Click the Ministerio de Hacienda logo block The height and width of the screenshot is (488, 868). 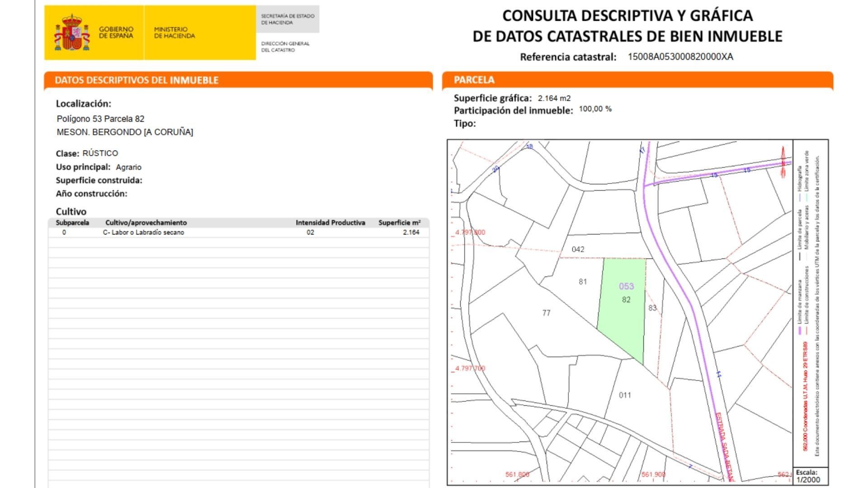pyautogui.click(x=175, y=33)
